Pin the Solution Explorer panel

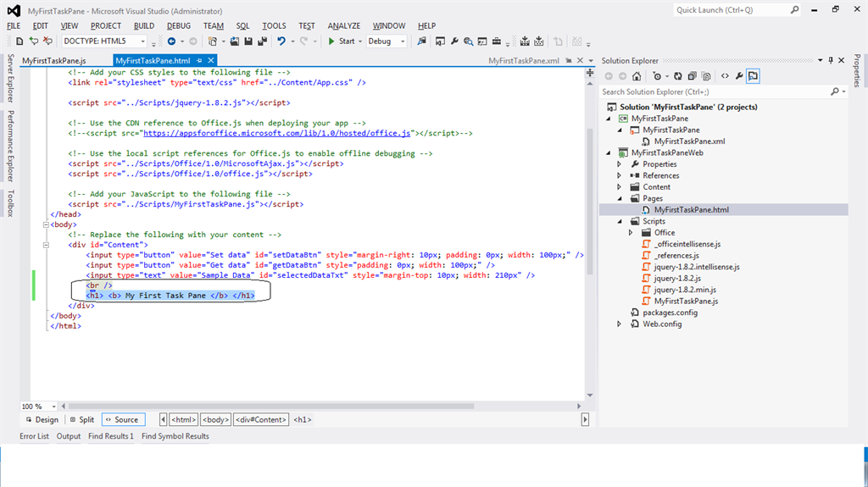click(x=832, y=61)
